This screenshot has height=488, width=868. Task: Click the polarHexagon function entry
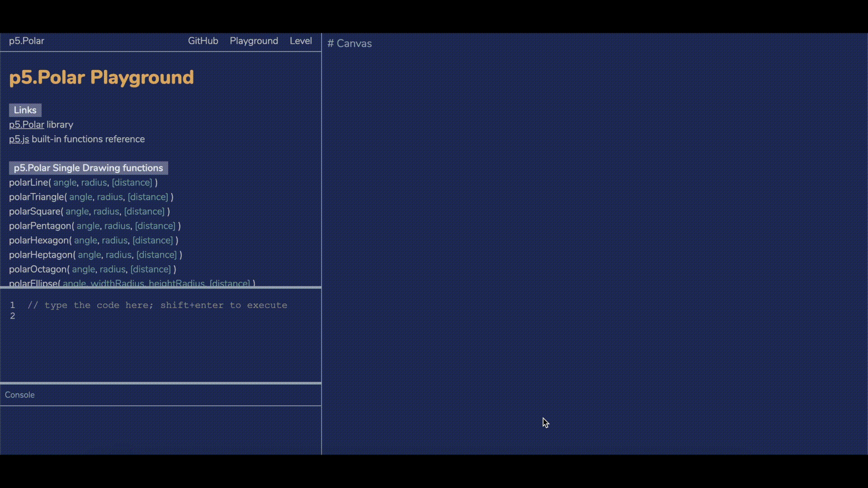click(39, 240)
